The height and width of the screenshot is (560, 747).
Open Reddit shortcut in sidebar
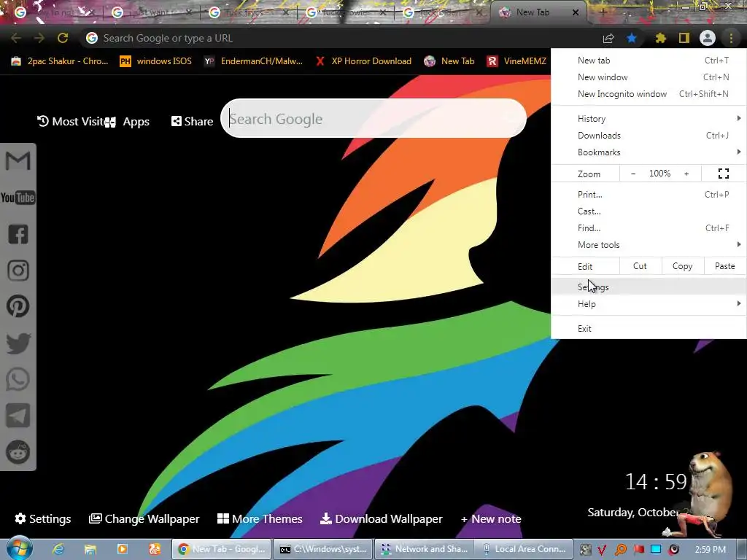(x=18, y=452)
